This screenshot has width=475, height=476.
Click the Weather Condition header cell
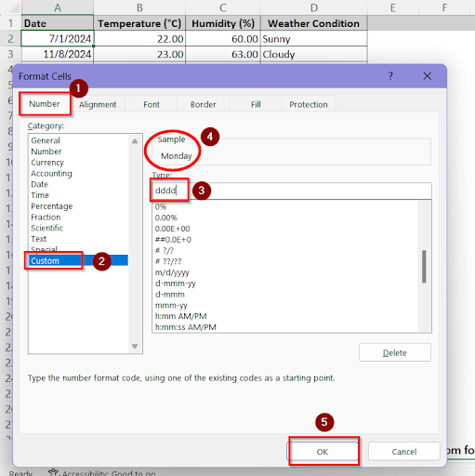coord(314,23)
